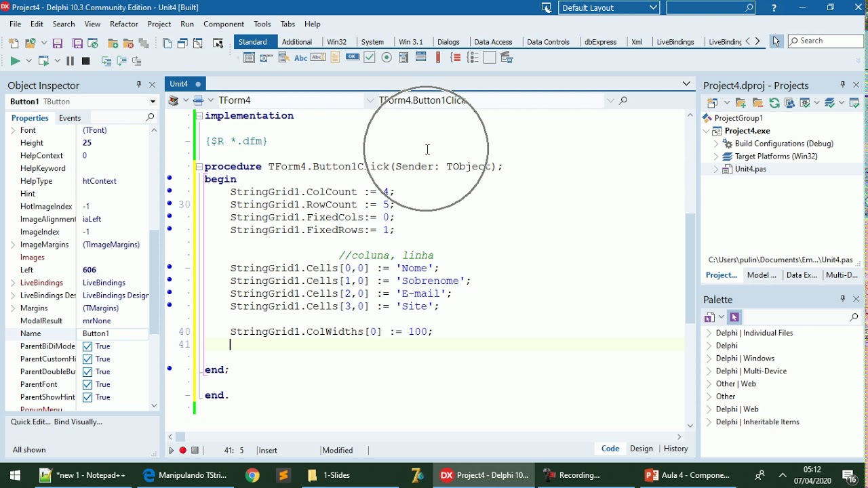The image size is (868, 488).
Task: Collapse the Project4.exe node
Action: 707,131
